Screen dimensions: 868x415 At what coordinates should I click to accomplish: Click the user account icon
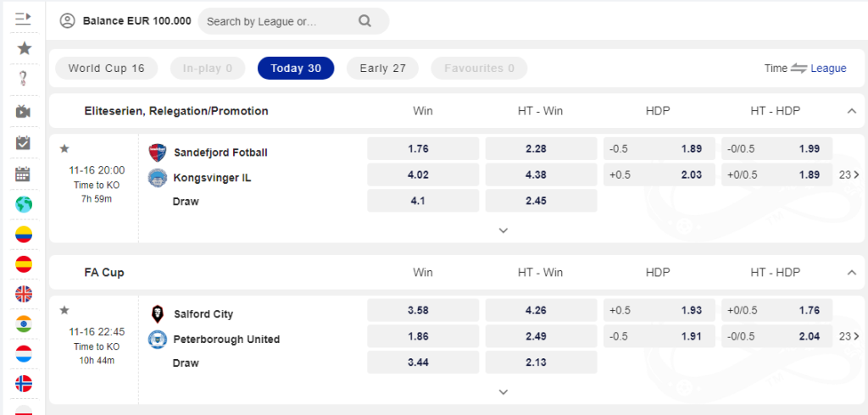(68, 21)
